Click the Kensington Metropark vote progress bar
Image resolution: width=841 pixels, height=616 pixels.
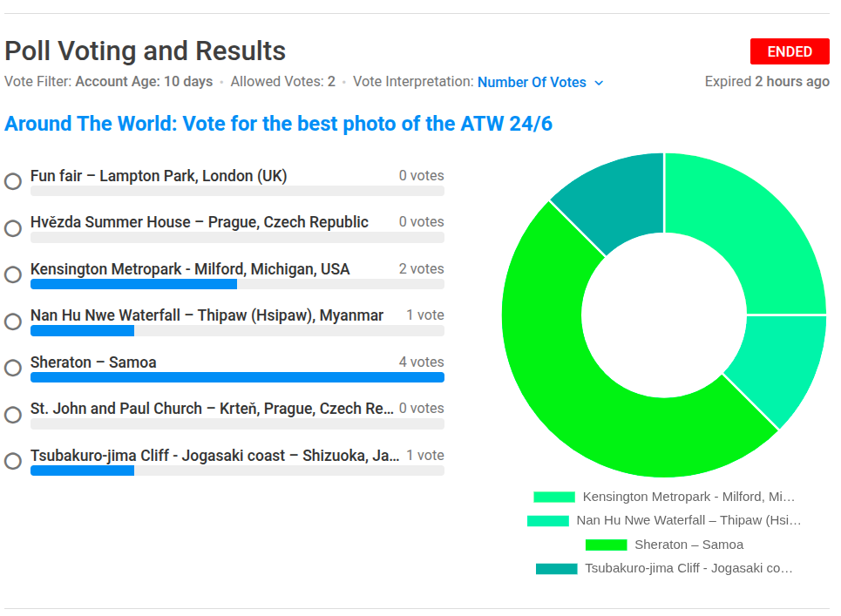coord(133,284)
